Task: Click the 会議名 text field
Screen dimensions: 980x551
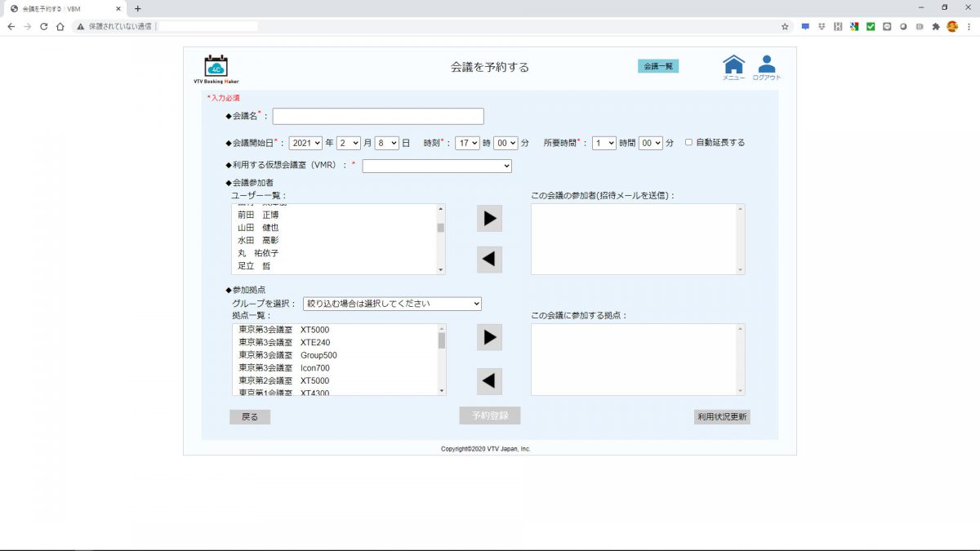Action: (x=378, y=117)
